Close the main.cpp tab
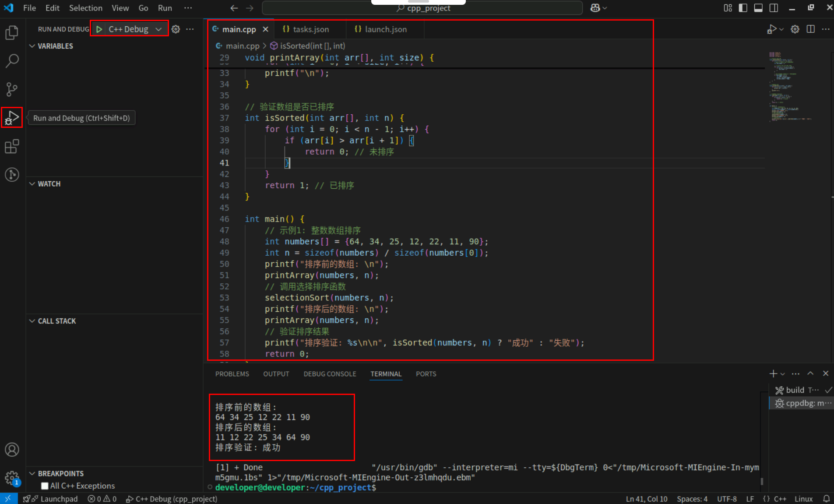Image resolution: width=834 pixels, height=504 pixels. pyautogui.click(x=265, y=29)
